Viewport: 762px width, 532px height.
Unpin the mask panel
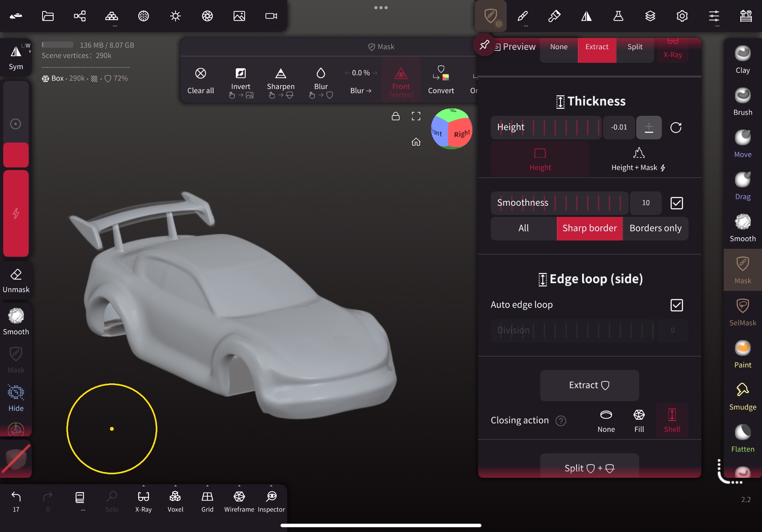484,45
